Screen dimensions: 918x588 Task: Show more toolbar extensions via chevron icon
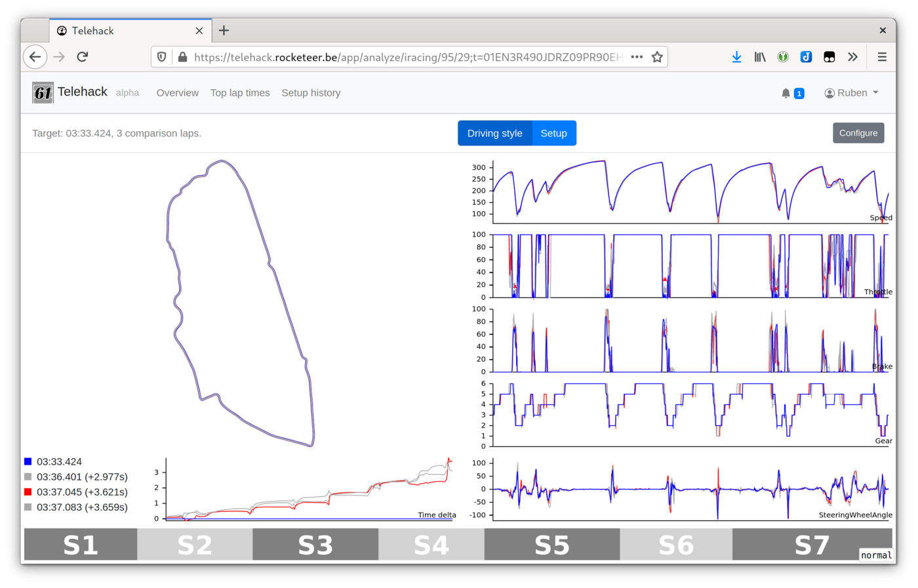[852, 57]
